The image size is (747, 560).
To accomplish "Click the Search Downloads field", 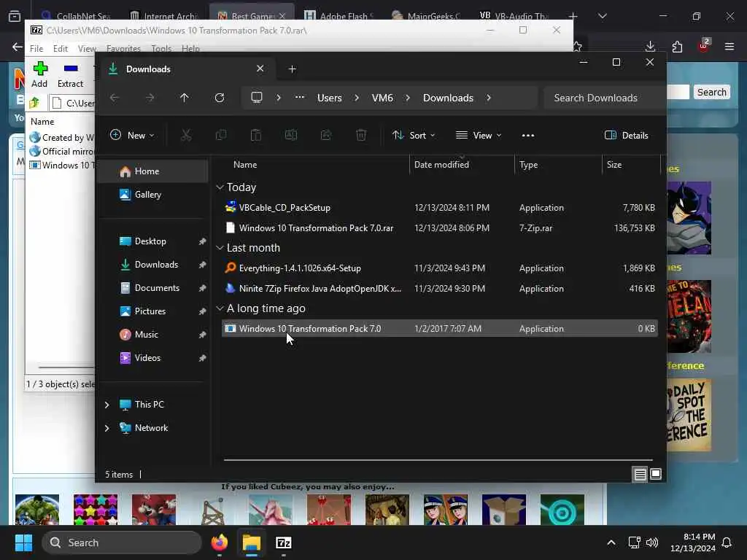I will pyautogui.click(x=605, y=98).
